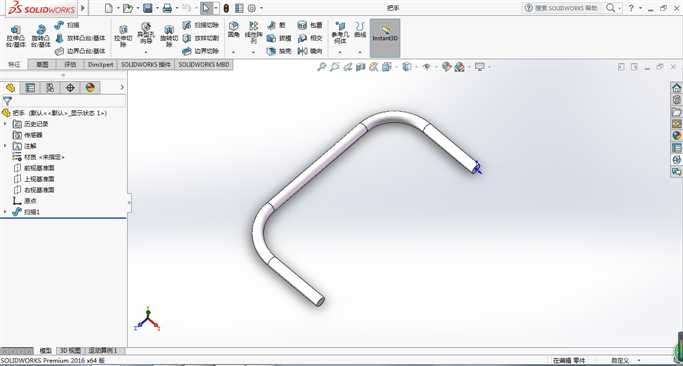Select the Lofted Boss/Base (放样凸台/基体) tool
The width and height of the screenshot is (683, 366).
(81, 38)
